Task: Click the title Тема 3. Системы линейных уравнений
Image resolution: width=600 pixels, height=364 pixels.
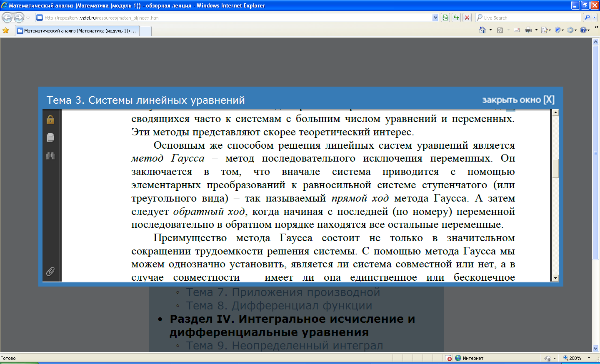Action: tap(146, 100)
